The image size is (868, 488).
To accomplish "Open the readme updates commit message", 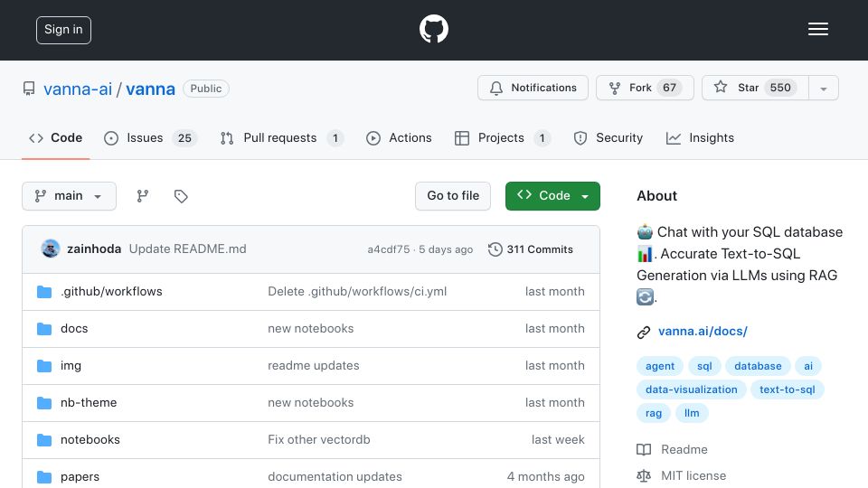I will click(314, 366).
